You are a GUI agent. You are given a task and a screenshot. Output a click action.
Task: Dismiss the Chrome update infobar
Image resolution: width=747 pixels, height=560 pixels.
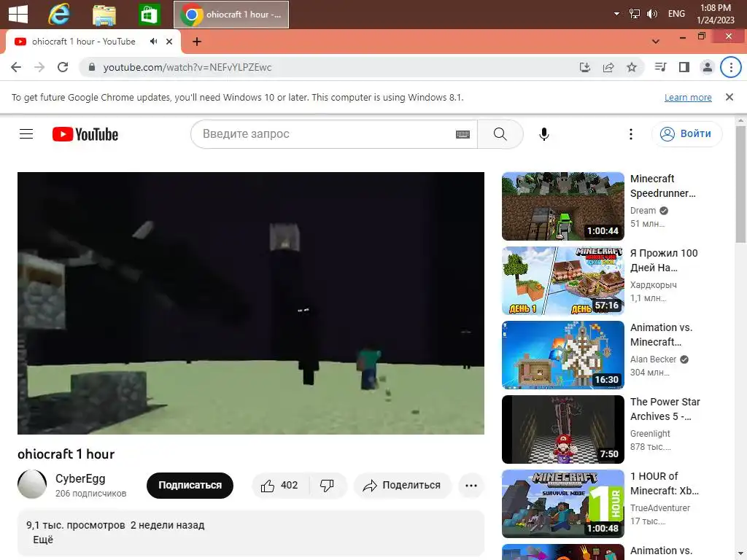(729, 97)
